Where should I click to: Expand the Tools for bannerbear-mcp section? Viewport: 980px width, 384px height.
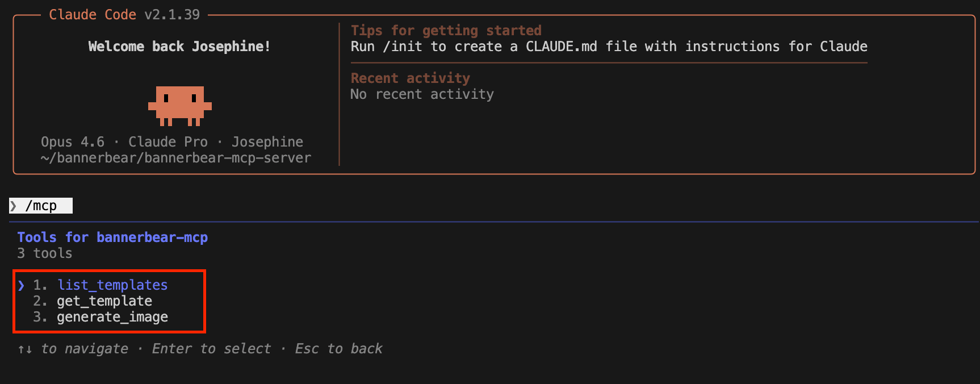[x=112, y=237]
